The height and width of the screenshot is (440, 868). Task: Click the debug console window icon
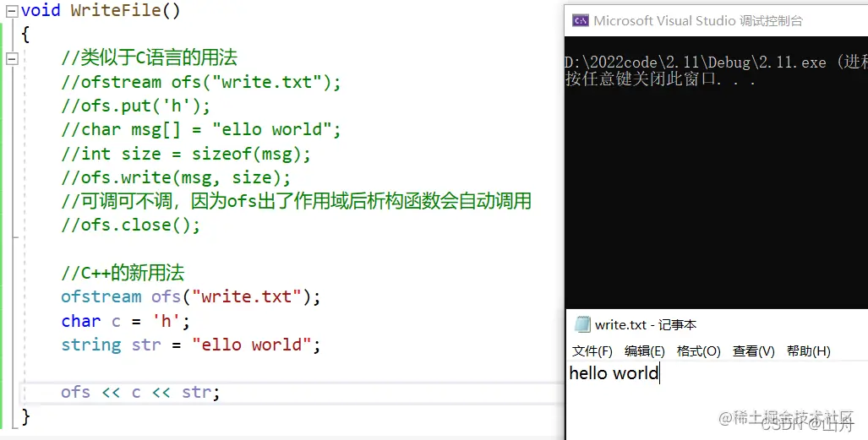(581, 21)
